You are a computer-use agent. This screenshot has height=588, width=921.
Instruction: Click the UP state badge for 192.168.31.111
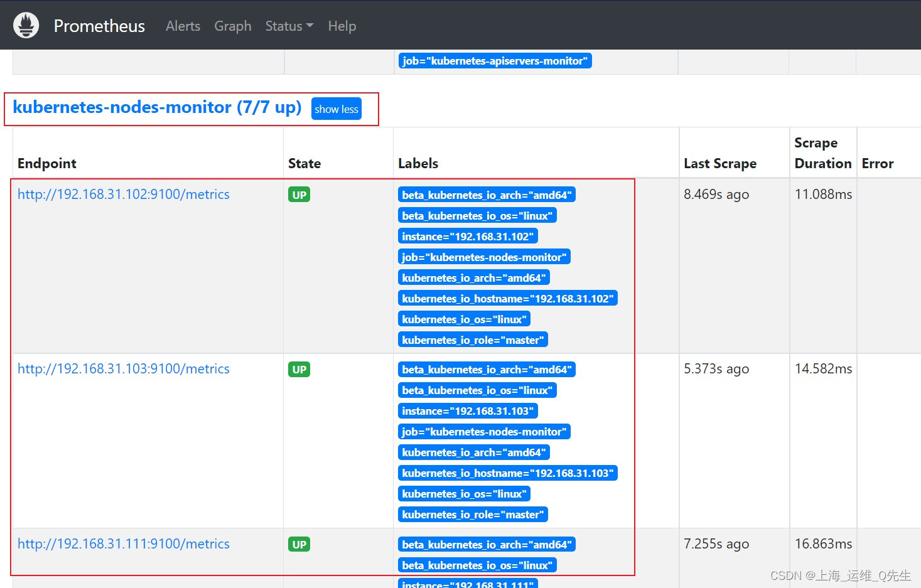click(x=299, y=545)
